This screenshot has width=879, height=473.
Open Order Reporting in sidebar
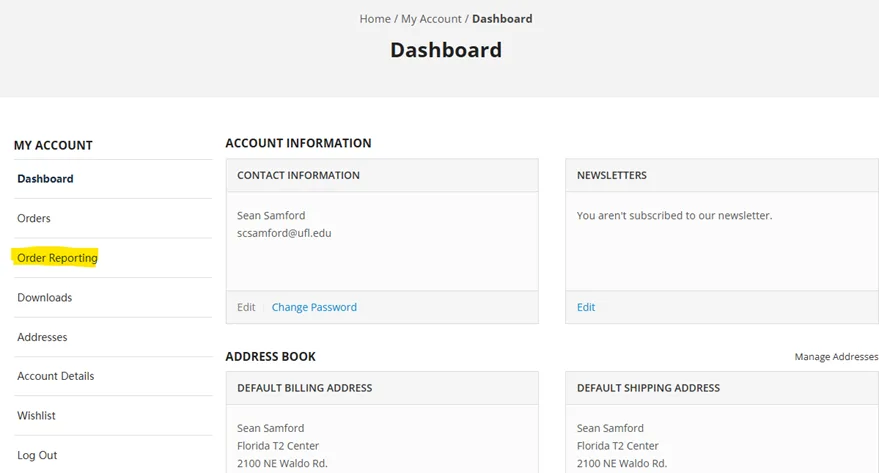(x=57, y=258)
